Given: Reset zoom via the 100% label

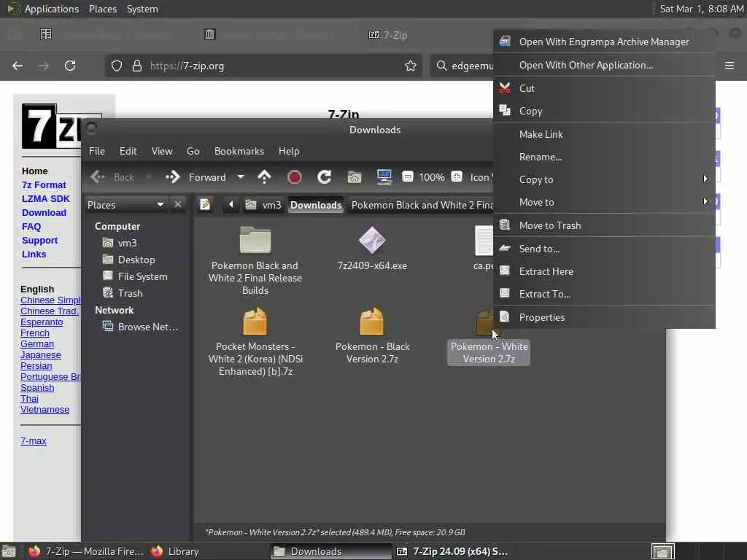Looking at the screenshot, I should 432,177.
